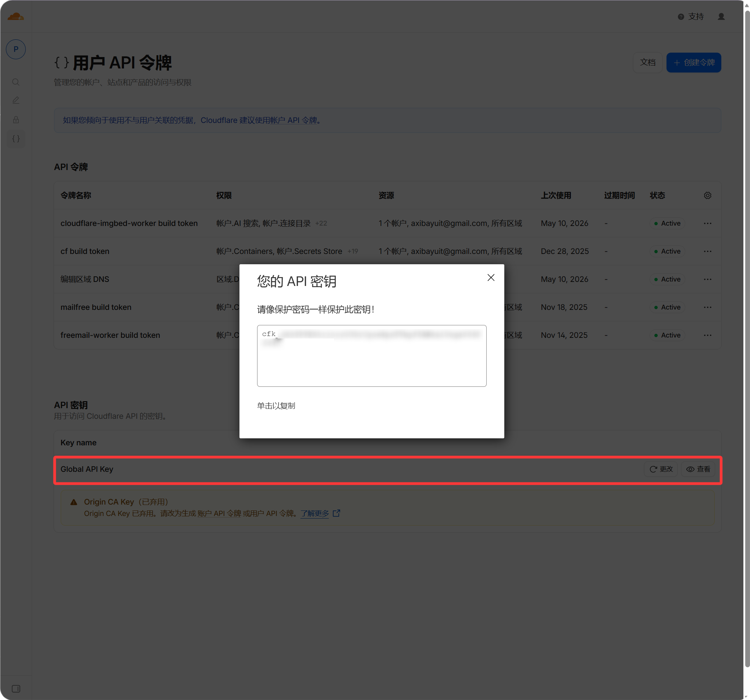Screen dimensions: 750x700
Task: Open the 支持 support menu
Action: click(691, 17)
